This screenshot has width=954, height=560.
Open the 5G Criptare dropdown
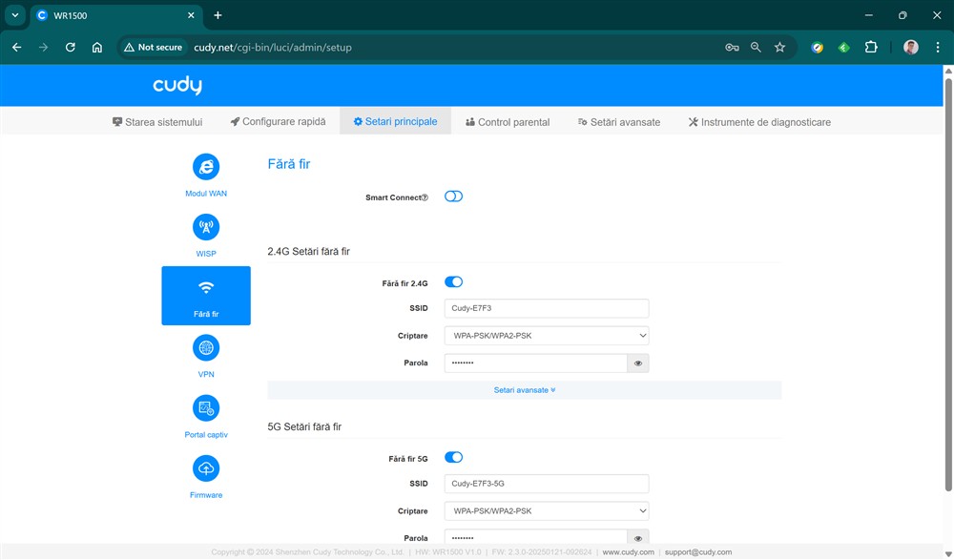point(547,511)
